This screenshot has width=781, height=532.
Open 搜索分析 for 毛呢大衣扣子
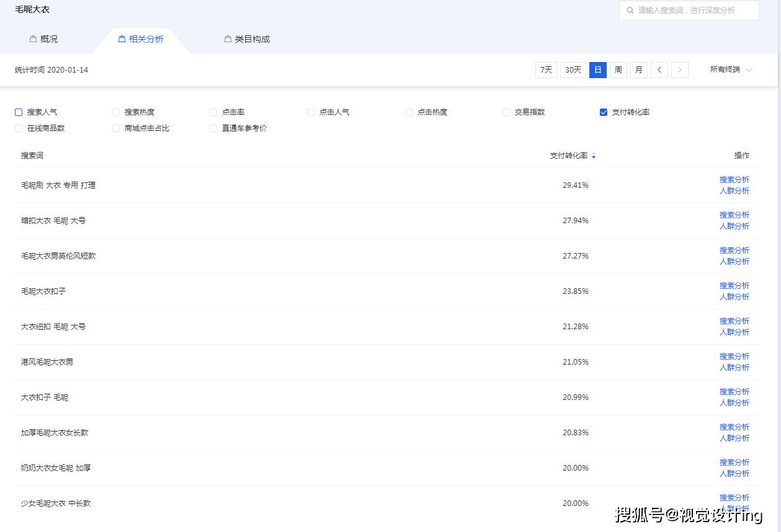click(734, 286)
